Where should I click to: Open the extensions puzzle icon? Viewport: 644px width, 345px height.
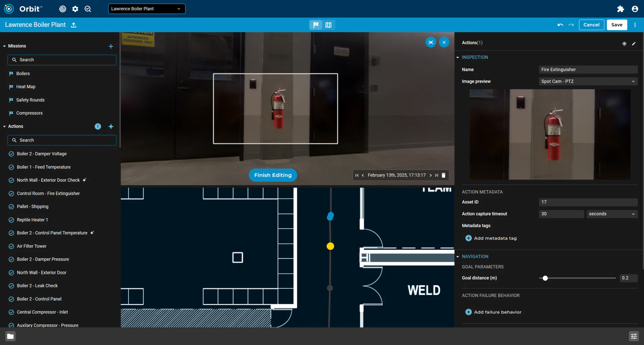(621, 9)
